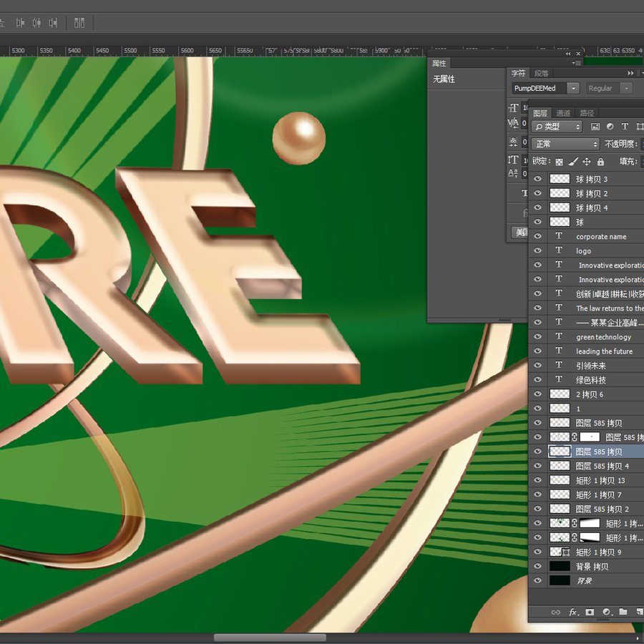Viewport: 644px width, 644px height.
Task: Toggle visibility of corporate name layer
Action: 537,236
